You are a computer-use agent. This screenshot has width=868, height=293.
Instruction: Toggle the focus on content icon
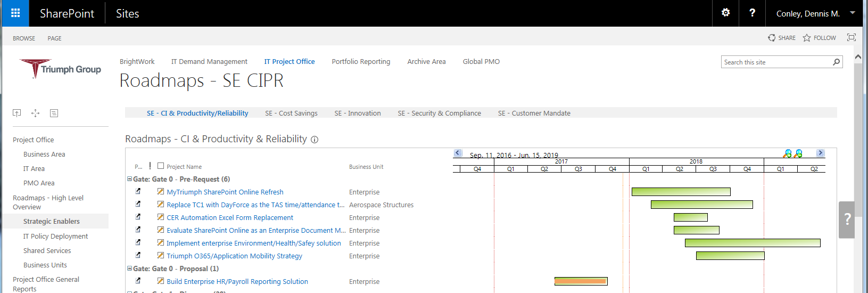pos(852,37)
